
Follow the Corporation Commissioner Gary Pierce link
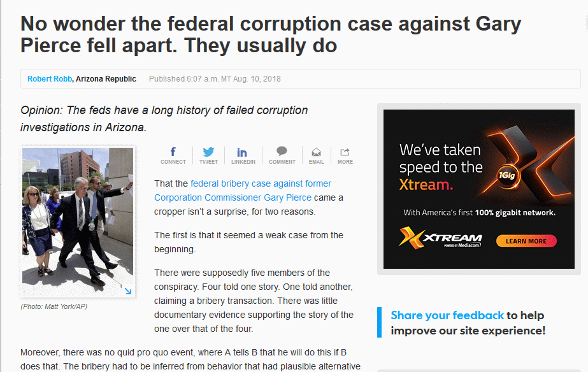click(233, 197)
